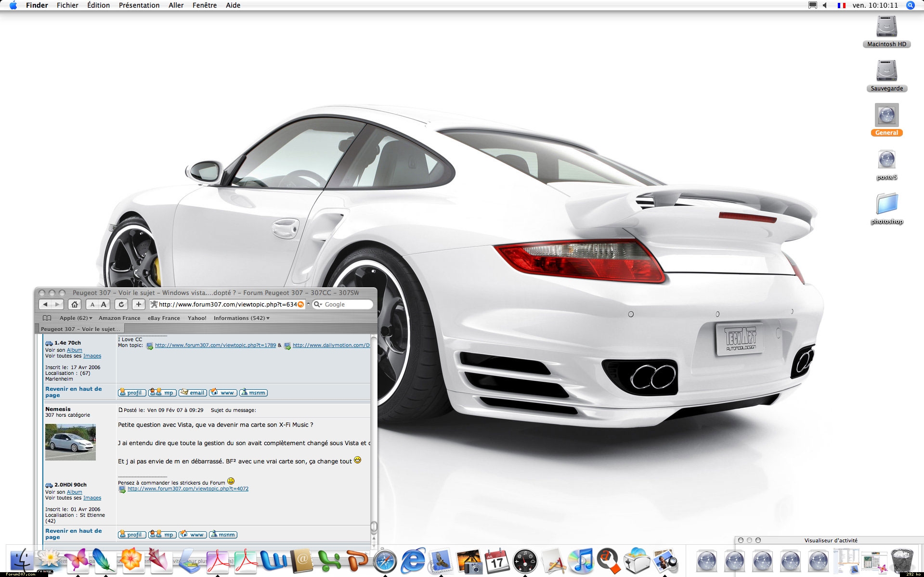This screenshot has width=924, height=577.
Task: Click the orange RSS button in address bar
Action: [301, 305]
